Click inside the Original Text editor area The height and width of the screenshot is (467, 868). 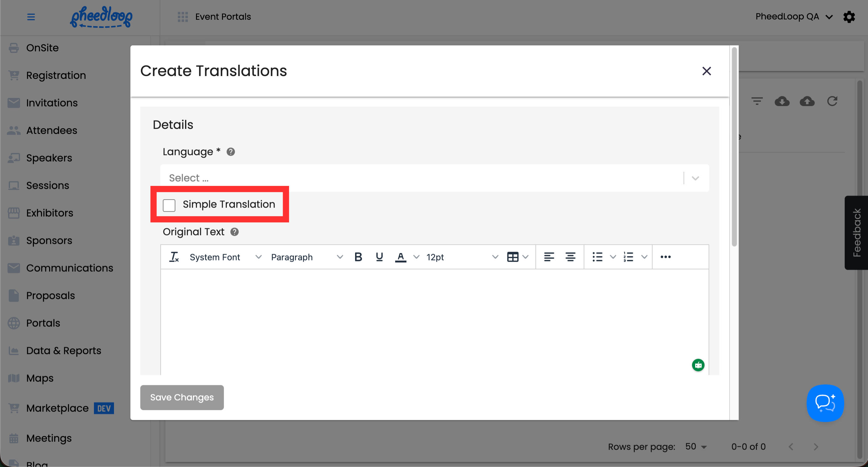434,320
